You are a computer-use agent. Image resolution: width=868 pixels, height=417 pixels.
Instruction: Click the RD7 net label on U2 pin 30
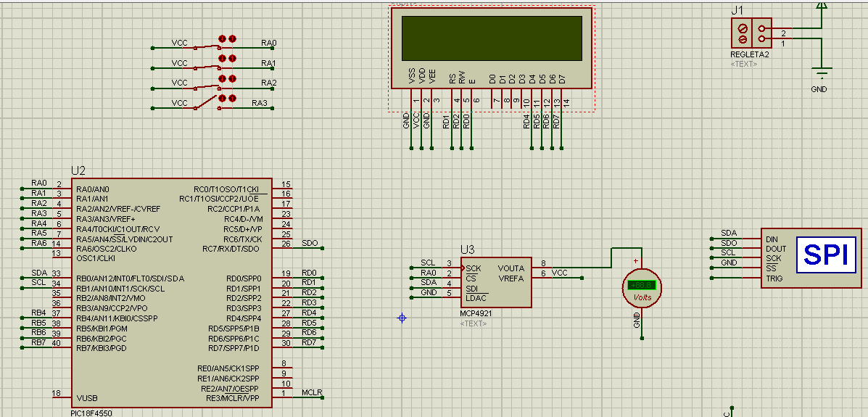[309, 342]
